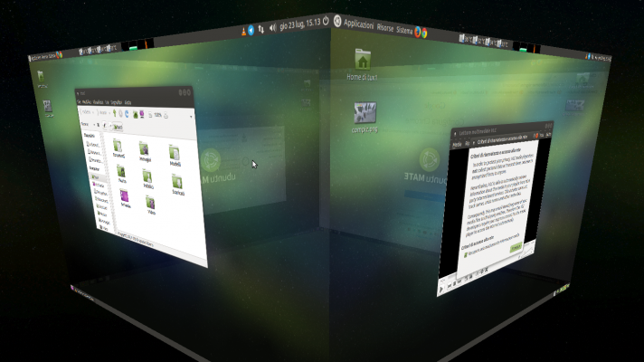This screenshot has width=644, height=362.
Task: Click Indietro back button in file manager
Action: (86, 111)
